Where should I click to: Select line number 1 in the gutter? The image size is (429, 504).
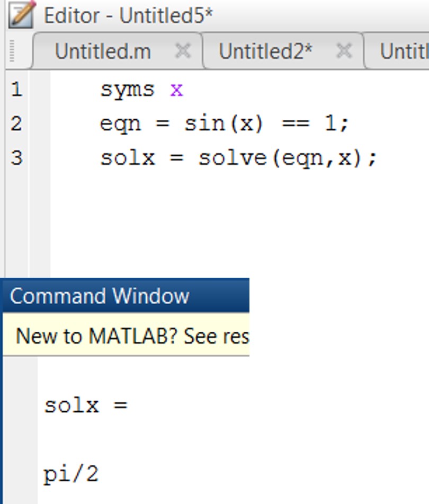[16, 90]
